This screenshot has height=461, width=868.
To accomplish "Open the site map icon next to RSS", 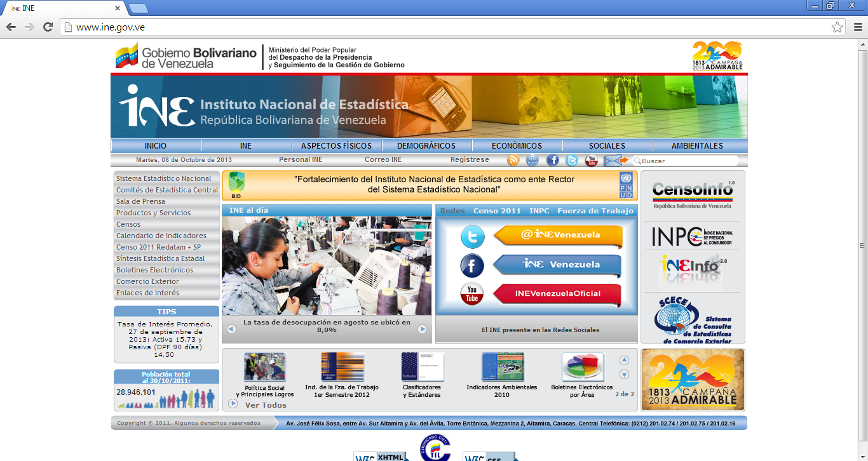I will click(x=532, y=161).
